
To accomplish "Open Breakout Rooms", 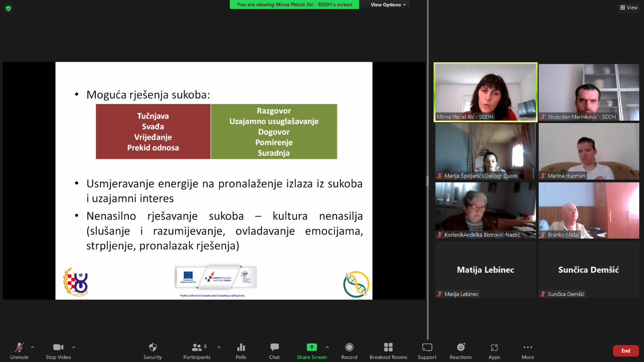I will click(388, 351).
